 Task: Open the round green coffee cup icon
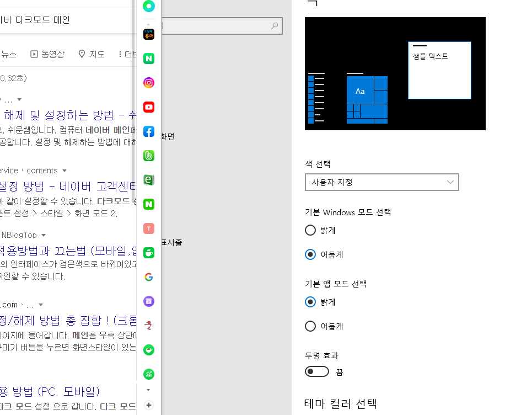coord(149,350)
